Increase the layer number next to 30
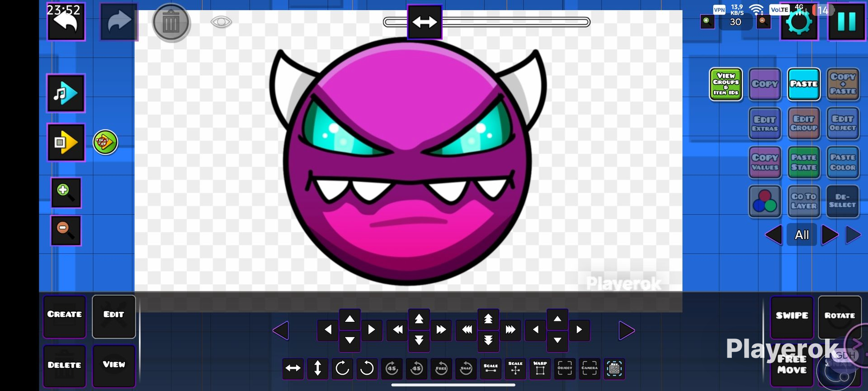 click(707, 21)
